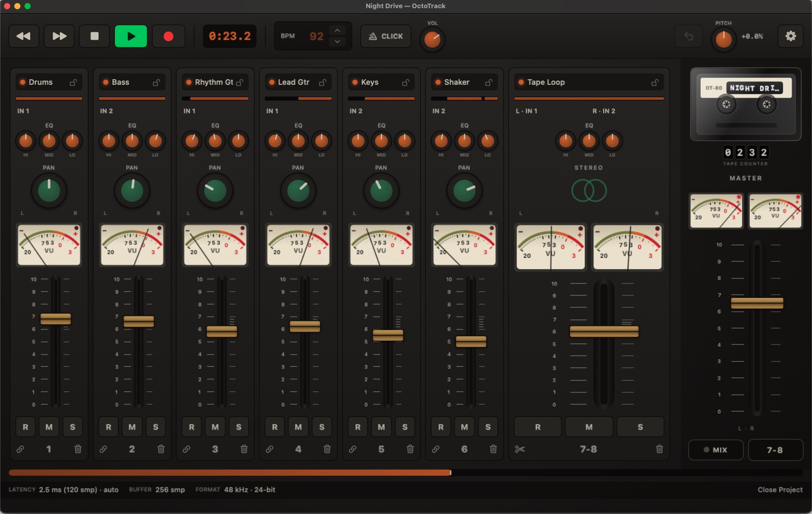
Task: Delete track 6 with trash icon
Action: coord(493,449)
